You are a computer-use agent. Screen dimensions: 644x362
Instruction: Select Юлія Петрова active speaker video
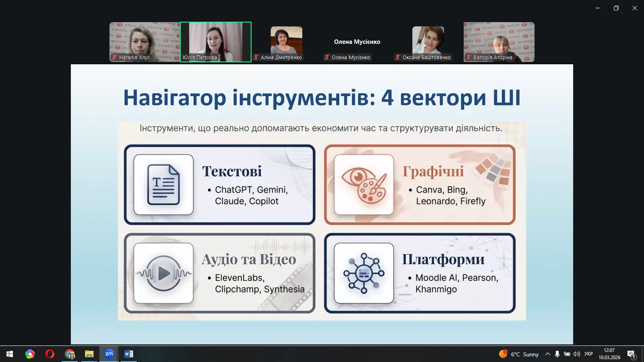[216, 42]
